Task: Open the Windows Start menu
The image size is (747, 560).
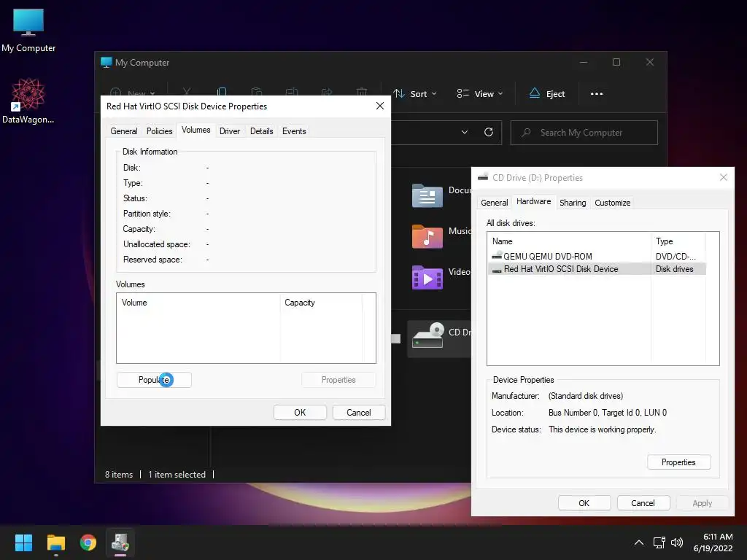Action: pos(23,542)
